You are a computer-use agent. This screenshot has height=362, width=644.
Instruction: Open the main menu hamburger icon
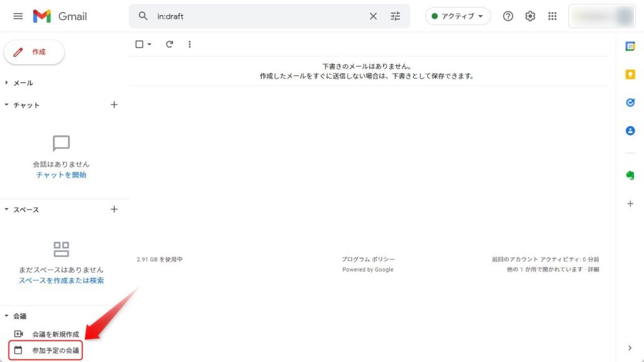18,16
